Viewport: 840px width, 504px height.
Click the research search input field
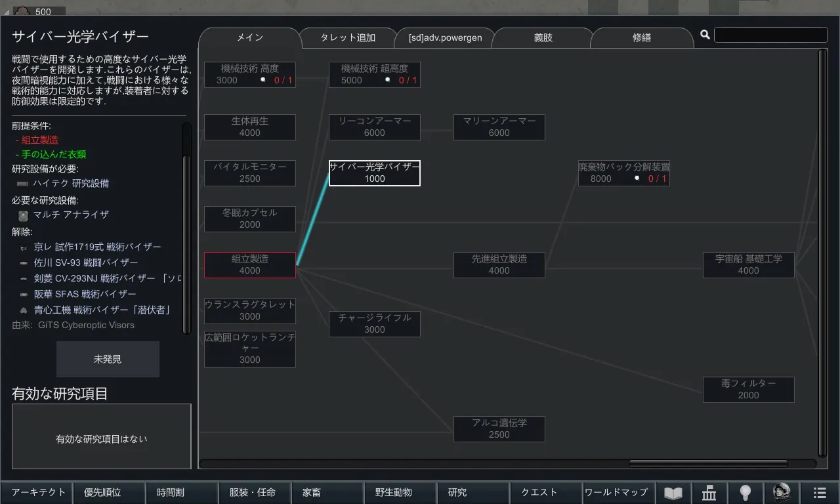pos(770,35)
